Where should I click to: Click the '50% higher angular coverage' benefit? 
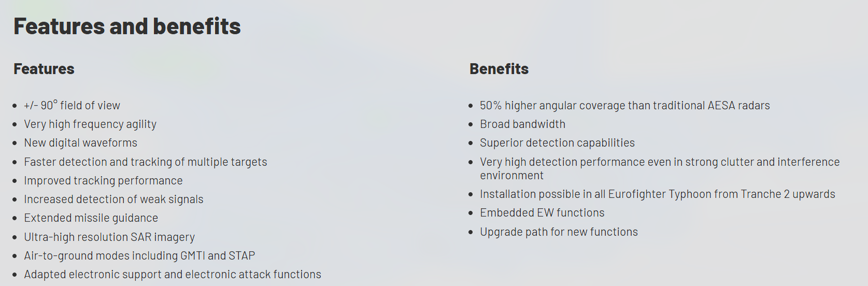(625, 106)
